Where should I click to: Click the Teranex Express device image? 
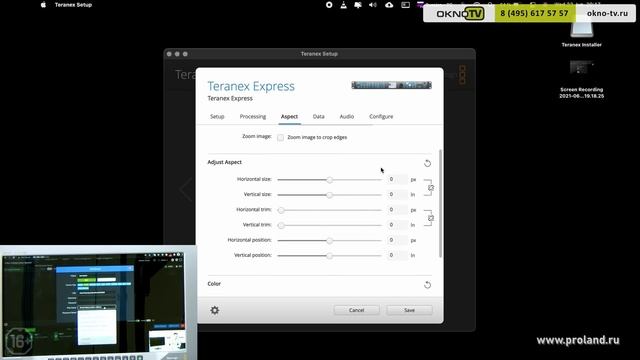[x=391, y=85]
